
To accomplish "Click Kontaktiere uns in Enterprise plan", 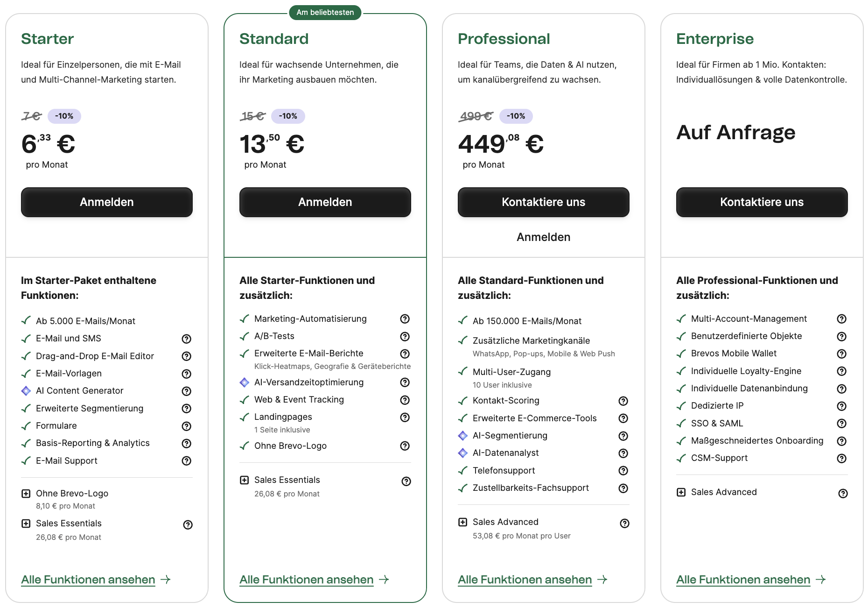I will 762,202.
